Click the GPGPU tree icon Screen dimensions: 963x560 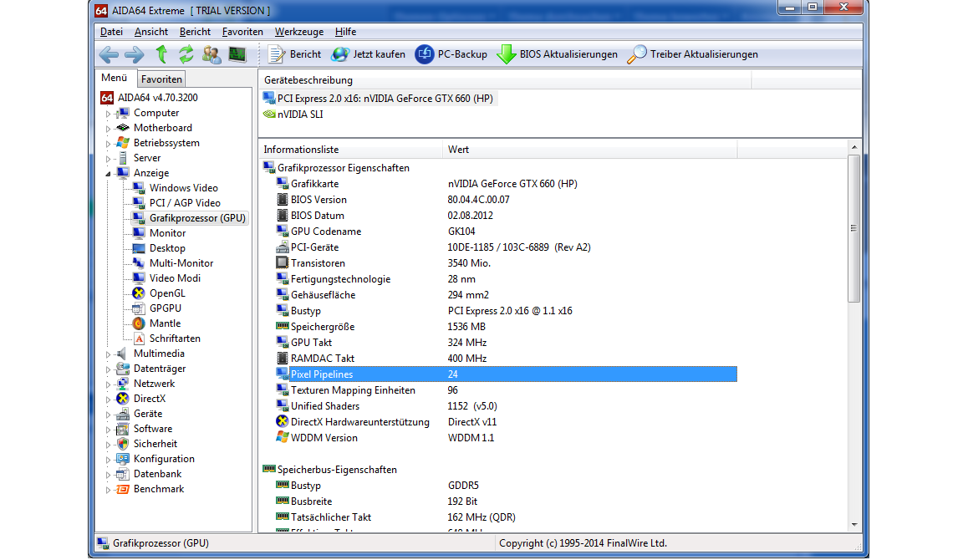coord(139,308)
